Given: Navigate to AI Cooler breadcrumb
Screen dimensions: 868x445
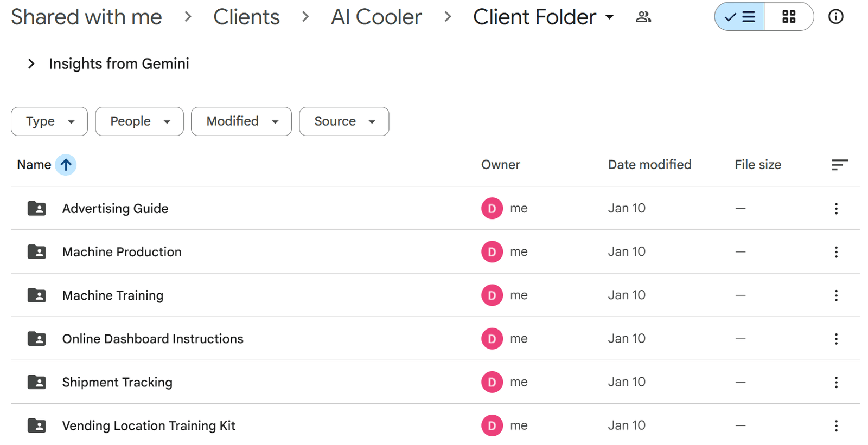Looking at the screenshot, I should coord(376,17).
